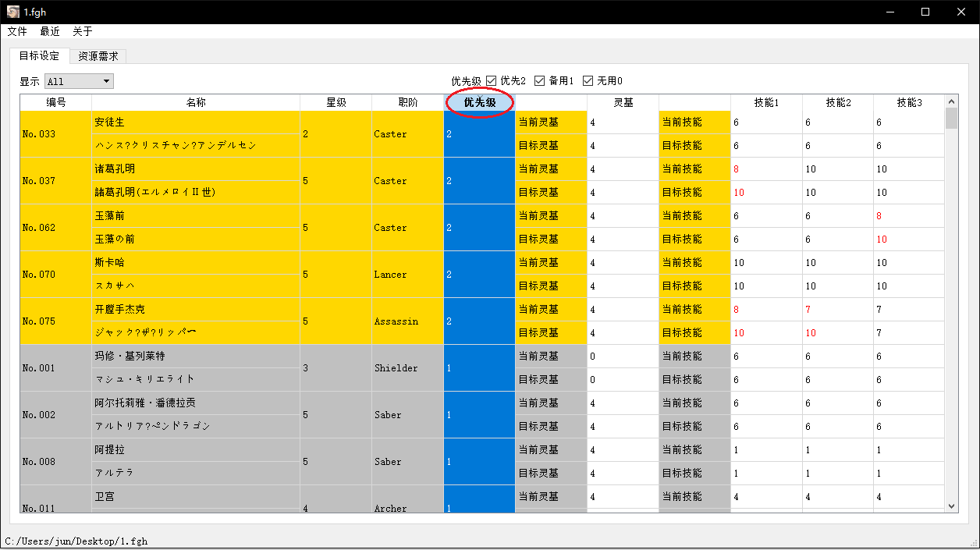Click the circled 优先级 column header

[x=478, y=102]
